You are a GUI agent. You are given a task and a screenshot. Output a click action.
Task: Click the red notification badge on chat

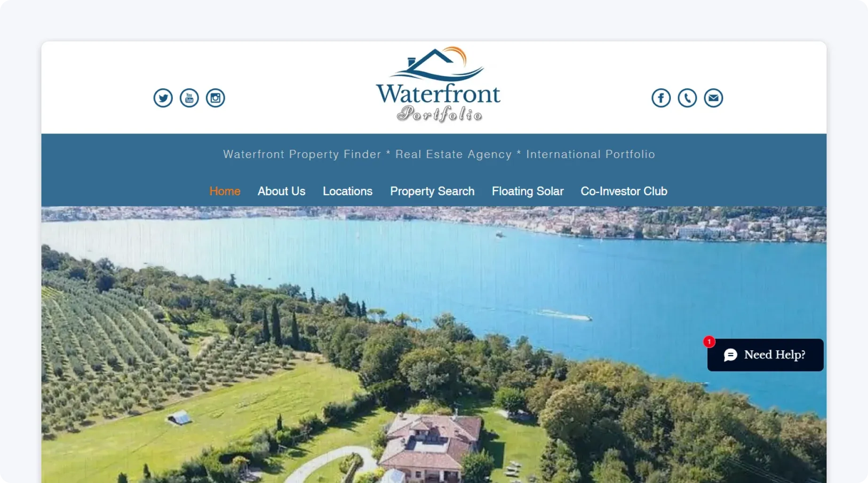click(709, 342)
